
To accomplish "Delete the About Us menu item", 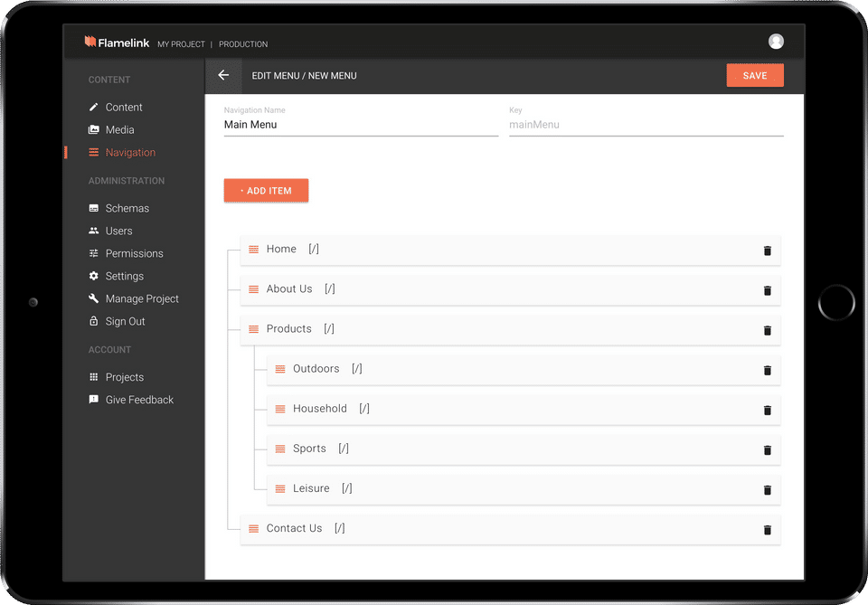I will [x=768, y=290].
